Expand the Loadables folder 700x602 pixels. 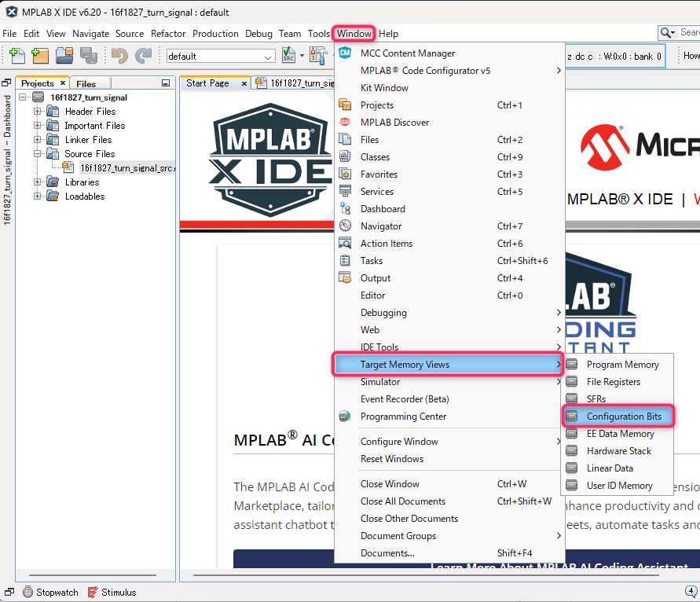(38, 196)
